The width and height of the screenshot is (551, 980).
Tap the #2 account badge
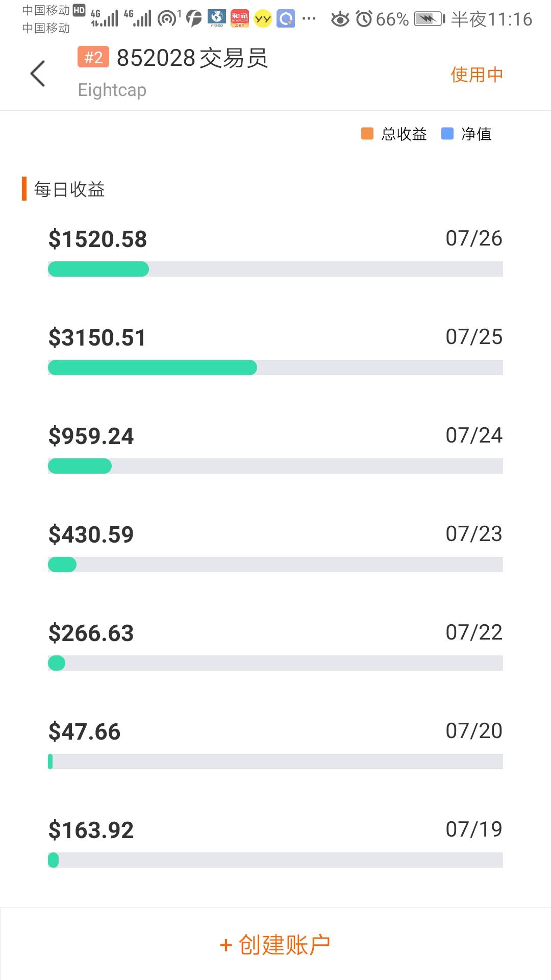click(x=93, y=57)
